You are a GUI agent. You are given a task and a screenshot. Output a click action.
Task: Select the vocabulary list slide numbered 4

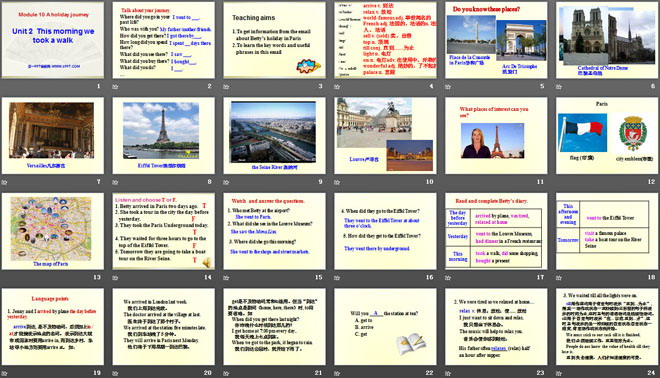click(385, 40)
